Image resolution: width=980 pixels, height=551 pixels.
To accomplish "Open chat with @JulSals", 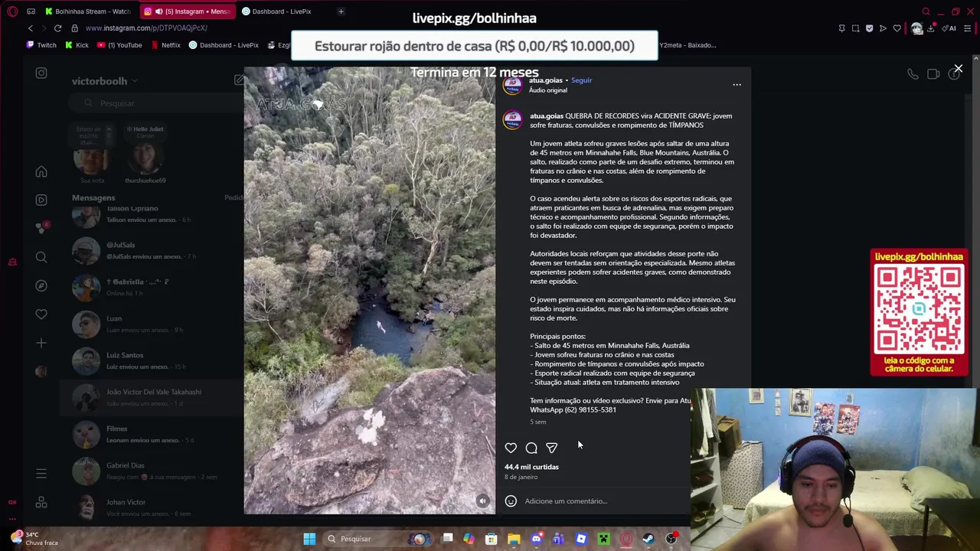I will click(x=149, y=250).
